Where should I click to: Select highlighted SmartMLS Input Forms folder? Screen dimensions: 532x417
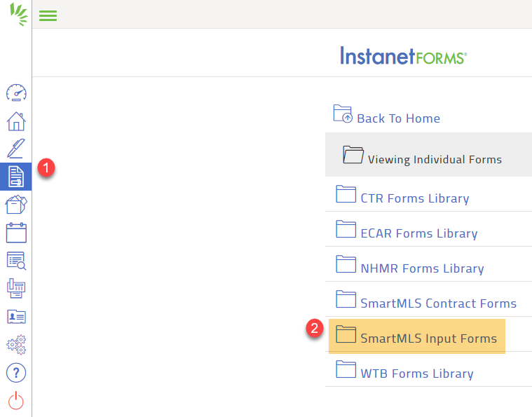click(x=428, y=339)
